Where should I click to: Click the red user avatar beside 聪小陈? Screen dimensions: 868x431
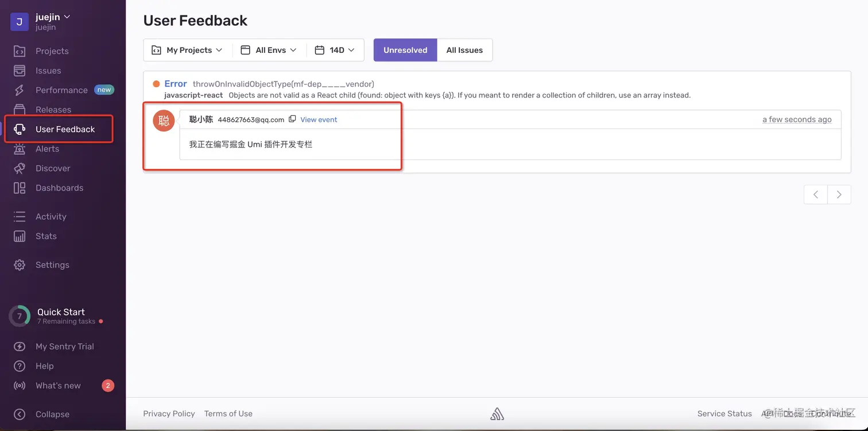pos(164,121)
